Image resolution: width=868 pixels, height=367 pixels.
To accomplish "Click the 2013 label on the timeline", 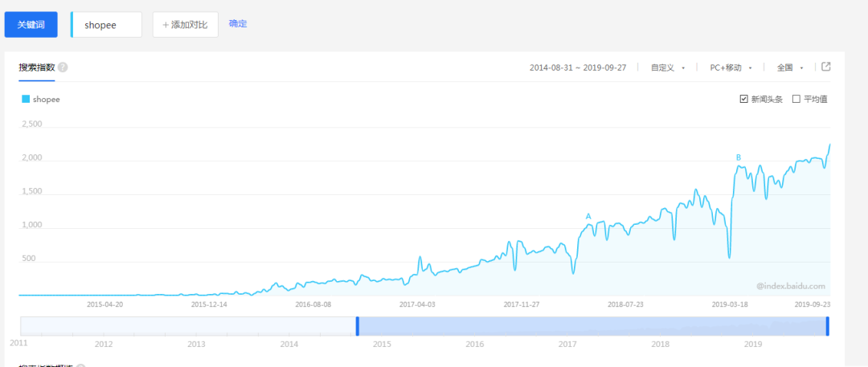I will [x=196, y=345].
